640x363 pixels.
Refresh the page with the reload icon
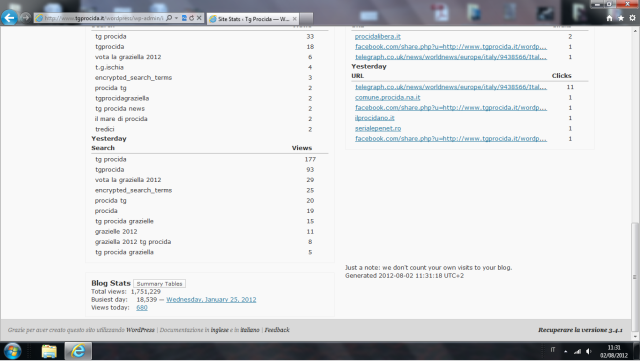(191, 18)
